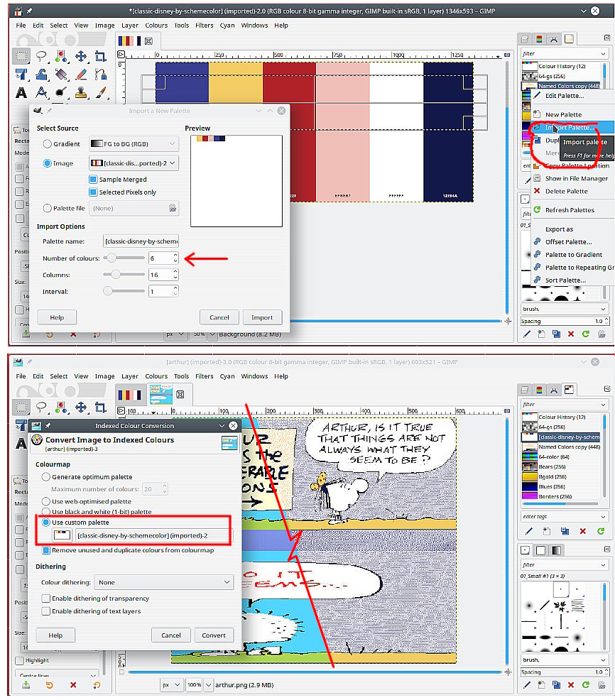Screen dimensions: 615x700
Task: Select the Clone stamp tool in classic-disney window
Action: click(81, 92)
